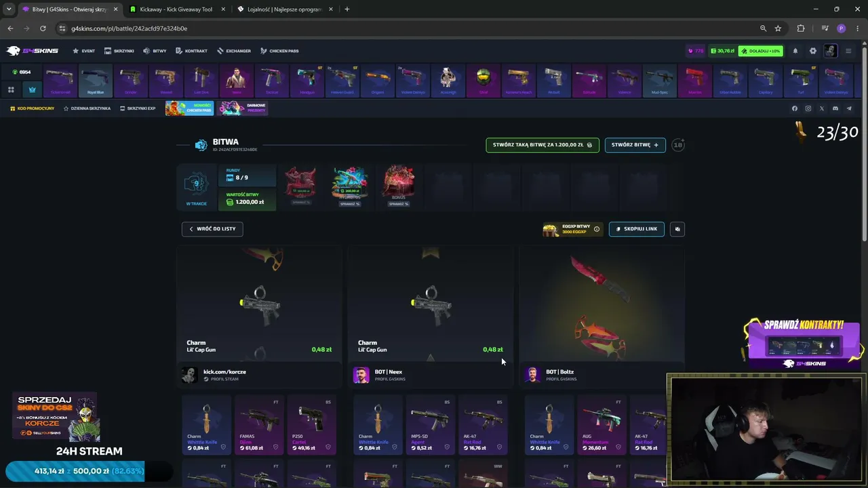868x488 pixels.
Task: Click shield icon on MP5-SD Agent card
Action: pyautogui.click(x=447, y=447)
